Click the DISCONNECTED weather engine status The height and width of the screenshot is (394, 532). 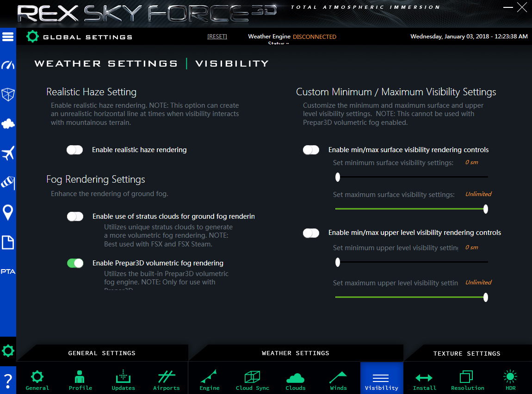click(315, 37)
